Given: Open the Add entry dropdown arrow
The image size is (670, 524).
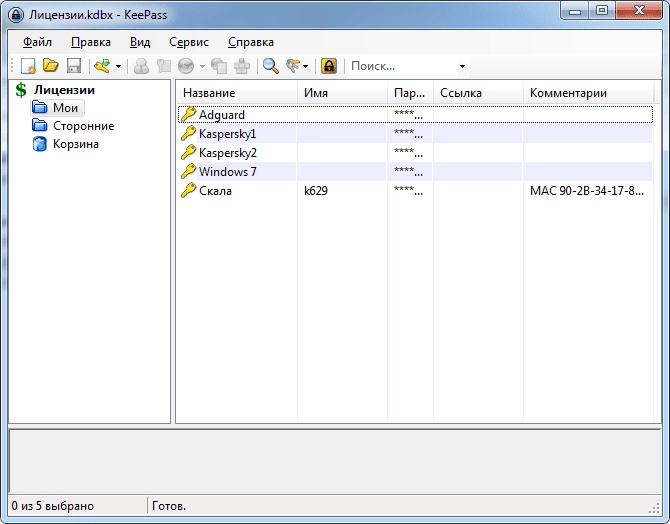Looking at the screenshot, I should pyautogui.click(x=118, y=67).
